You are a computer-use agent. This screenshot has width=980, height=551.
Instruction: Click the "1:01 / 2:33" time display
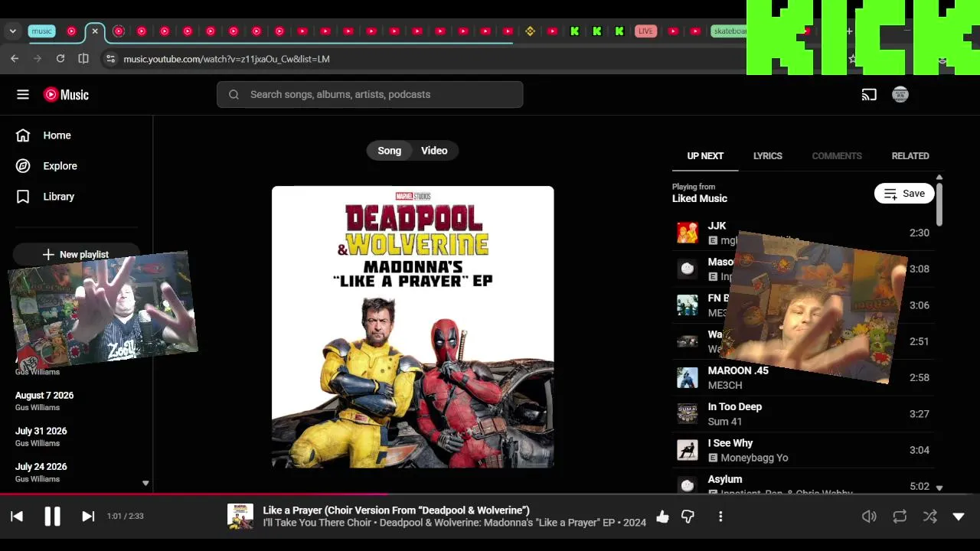coord(126,517)
